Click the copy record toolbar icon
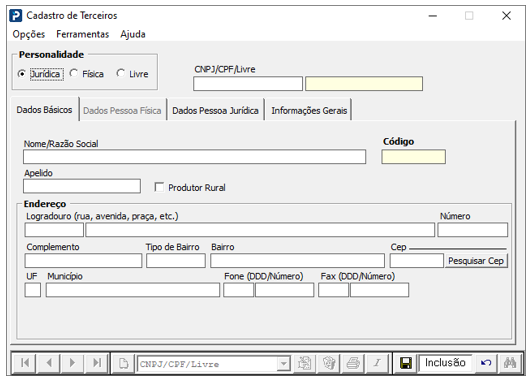 [x=304, y=363]
